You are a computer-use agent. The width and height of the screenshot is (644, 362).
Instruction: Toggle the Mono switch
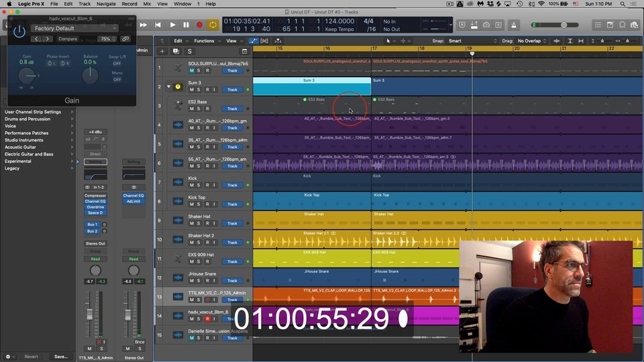point(117,80)
